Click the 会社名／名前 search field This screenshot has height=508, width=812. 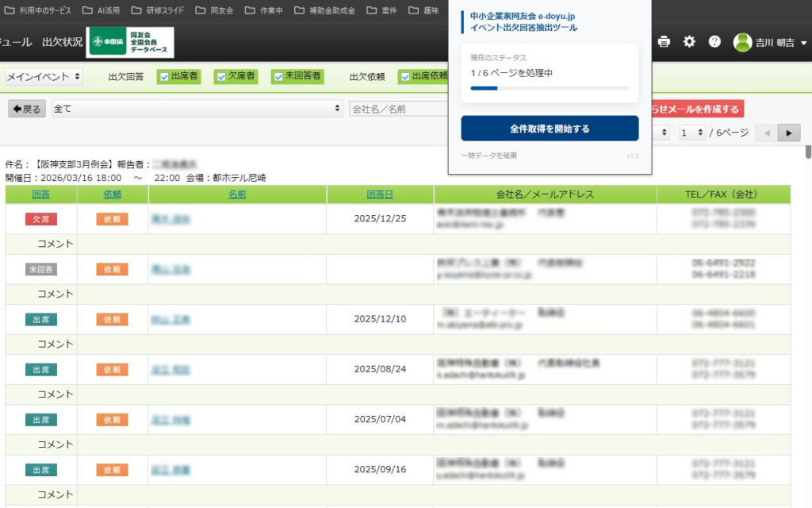pyautogui.click(x=399, y=109)
